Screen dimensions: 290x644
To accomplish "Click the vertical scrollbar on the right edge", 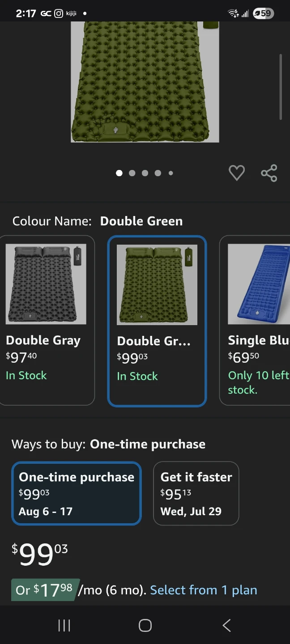I will point(281,87).
